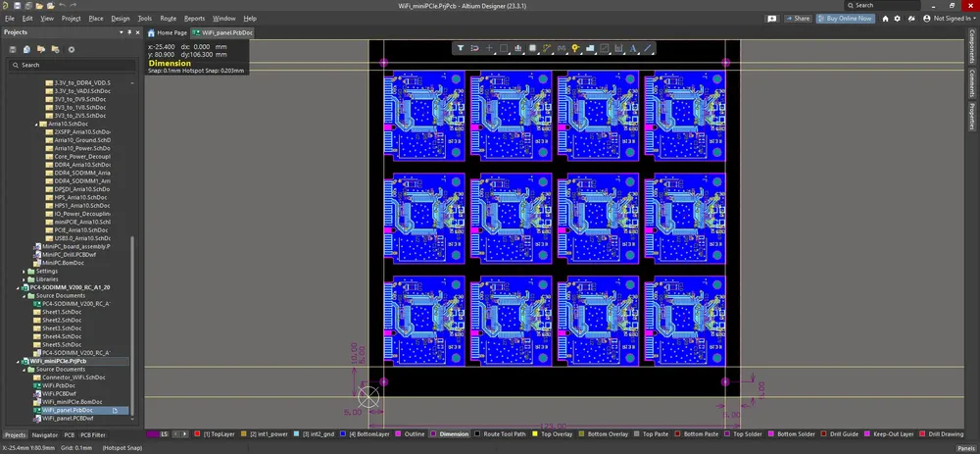Image resolution: width=980 pixels, height=454 pixels.
Task: Toggle [1] TopLayer color box
Action: pyautogui.click(x=198, y=434)
